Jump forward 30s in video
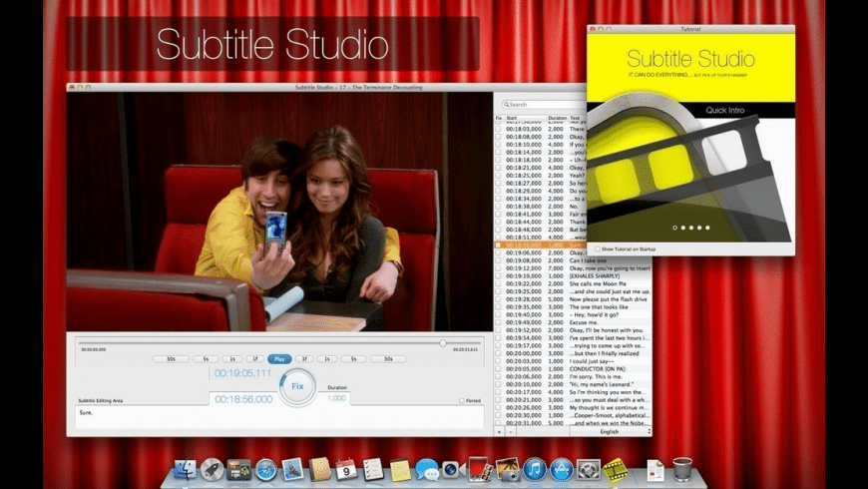The height and width of the screenshot is (489, 868). [x=388, y=359]
